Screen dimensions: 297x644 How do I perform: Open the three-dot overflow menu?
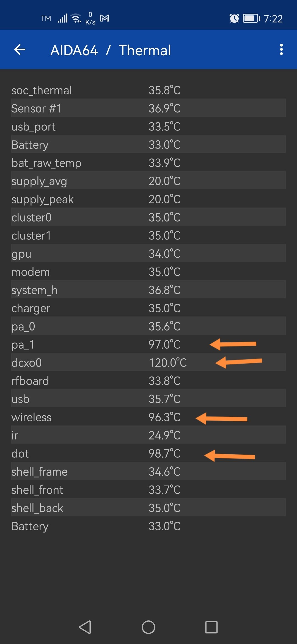click(x=281, y=50)
